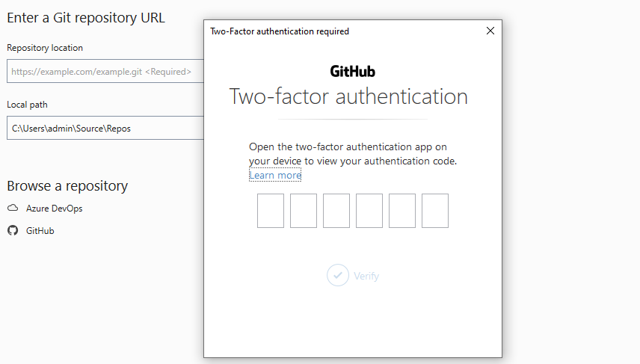Select the sixth authentication code digit box
The width and height of the screenshot is (640, 364).
pos(435,211)
